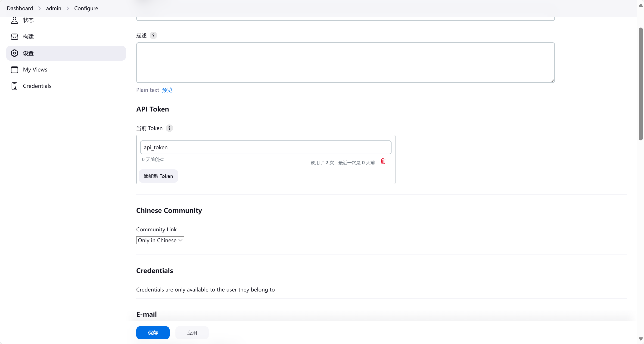Click into the 描述 description textarea
The image size is (644, 344).
pyautogui.click(x=345, y=62)
